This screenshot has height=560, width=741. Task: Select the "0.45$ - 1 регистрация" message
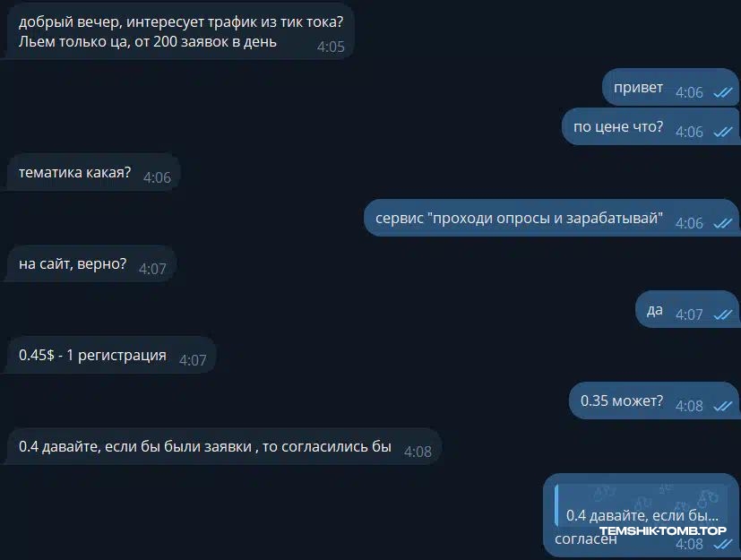111,356
